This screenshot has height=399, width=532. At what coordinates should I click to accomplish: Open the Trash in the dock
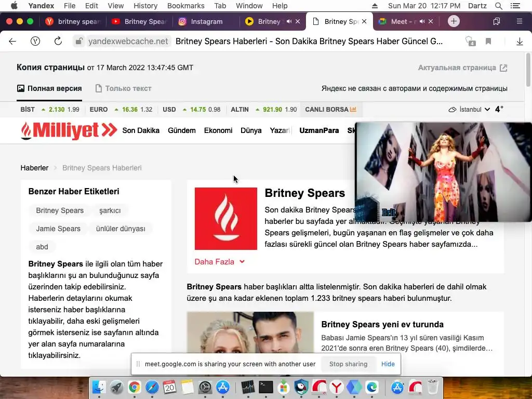coord(433,387)
